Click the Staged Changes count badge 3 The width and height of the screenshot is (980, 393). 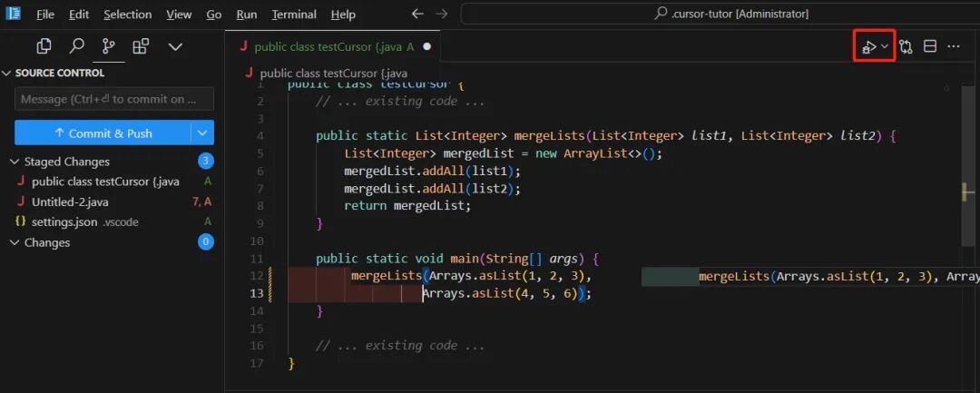click(206, 162)
